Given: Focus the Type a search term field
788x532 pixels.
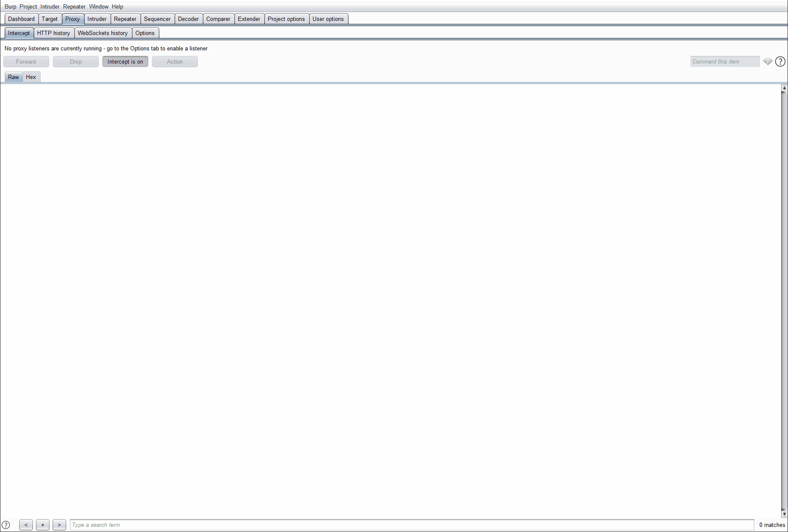Looking at the screenshot, I should (412, 525).
